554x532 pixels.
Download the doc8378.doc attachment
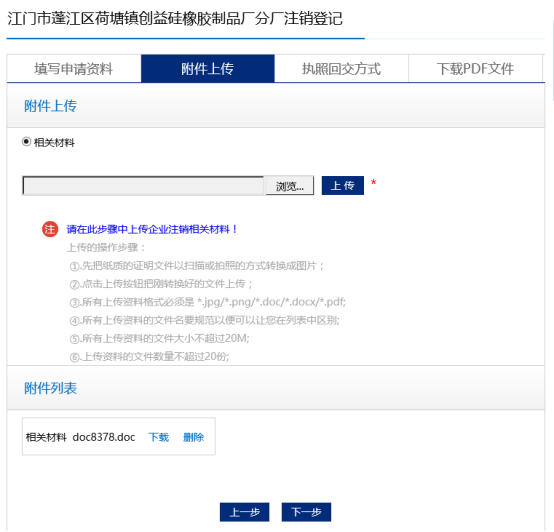(159, 437)
